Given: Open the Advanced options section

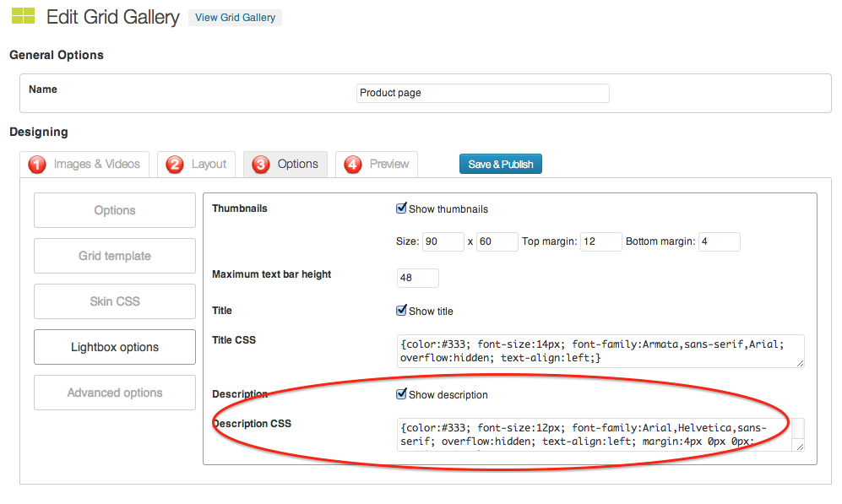Looking at the screenshot, I should tap(115, 393).
